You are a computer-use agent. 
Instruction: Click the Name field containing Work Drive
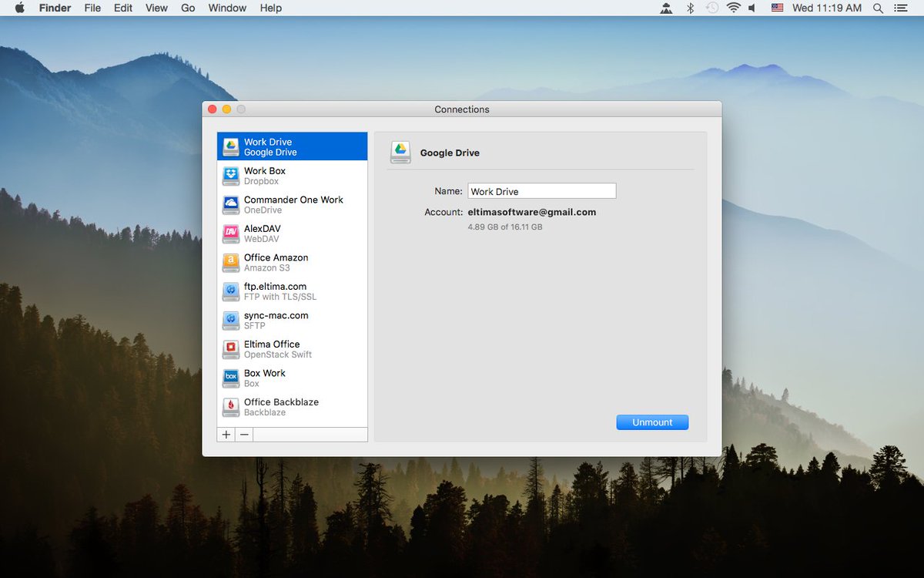pyautogui.click(x=542, y=191)
